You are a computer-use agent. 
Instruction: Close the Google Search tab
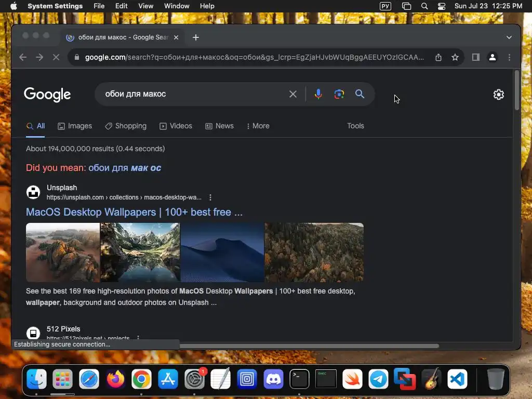pos(176,37)
